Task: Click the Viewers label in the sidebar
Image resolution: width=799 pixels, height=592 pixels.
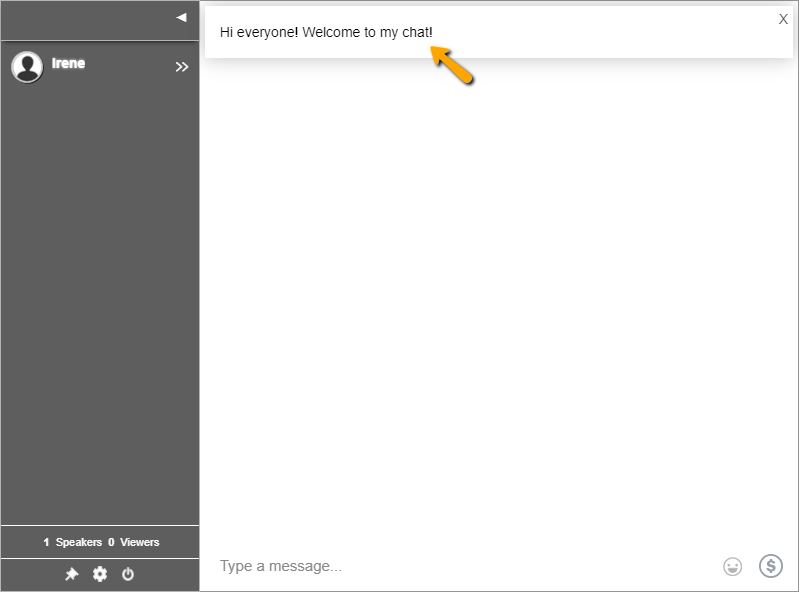Action: pos(139,542)
